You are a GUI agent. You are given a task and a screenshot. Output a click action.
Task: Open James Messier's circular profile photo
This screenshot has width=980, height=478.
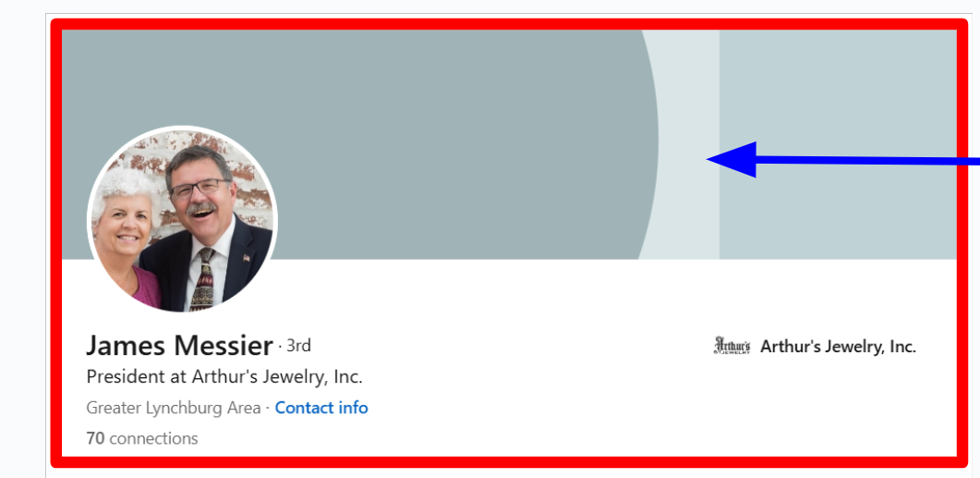click(x=182, y=220)
